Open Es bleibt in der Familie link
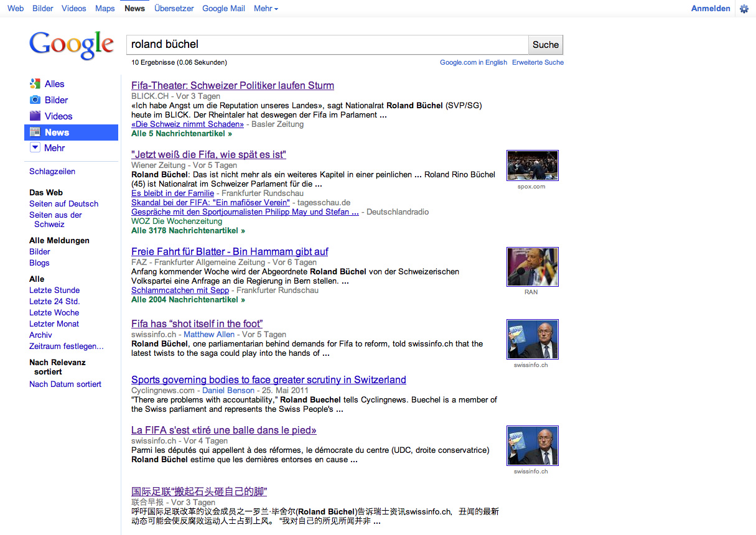The height and width of the screenshot is (535, 756). point(172,193)
